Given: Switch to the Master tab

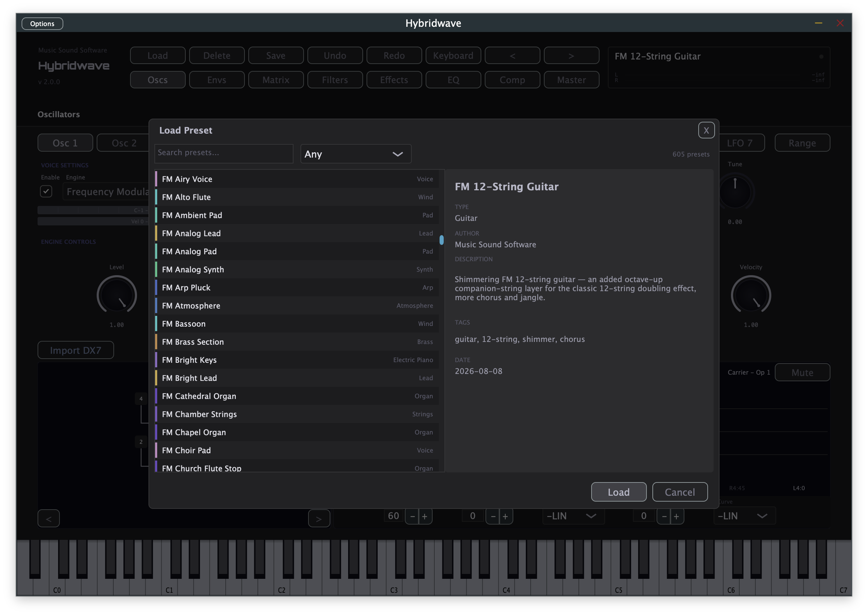Looking at the screenshot, I should (571, 80).
